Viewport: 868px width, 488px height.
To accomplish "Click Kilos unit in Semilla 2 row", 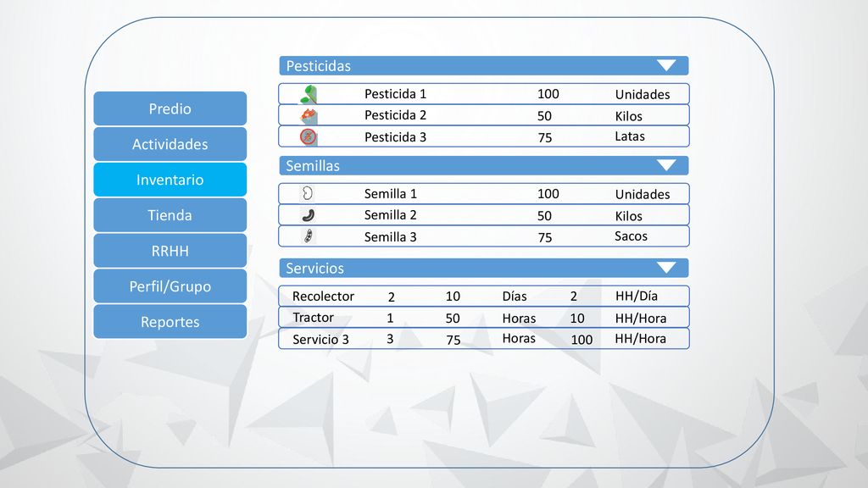I will [628, 216].
